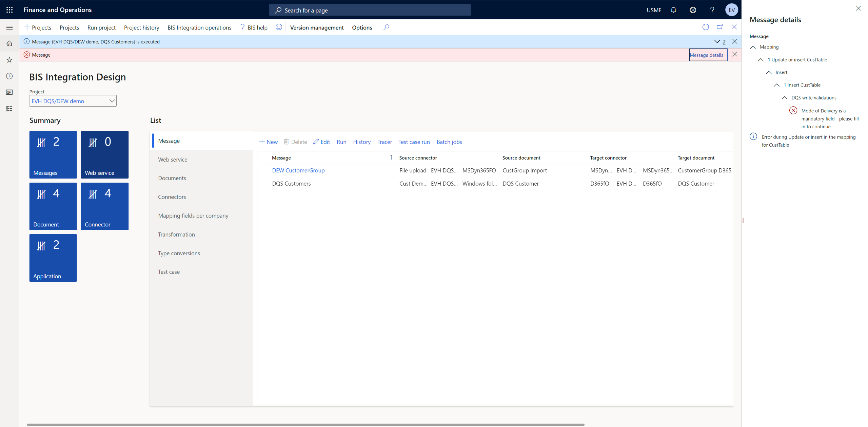Viewport: 868px width, 427px height.
Task: Open Favorites star in sidebar
Action: tap(9, 60)
